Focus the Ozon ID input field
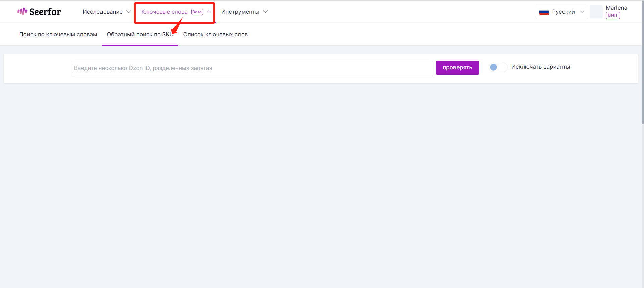 tap(252, 68)
